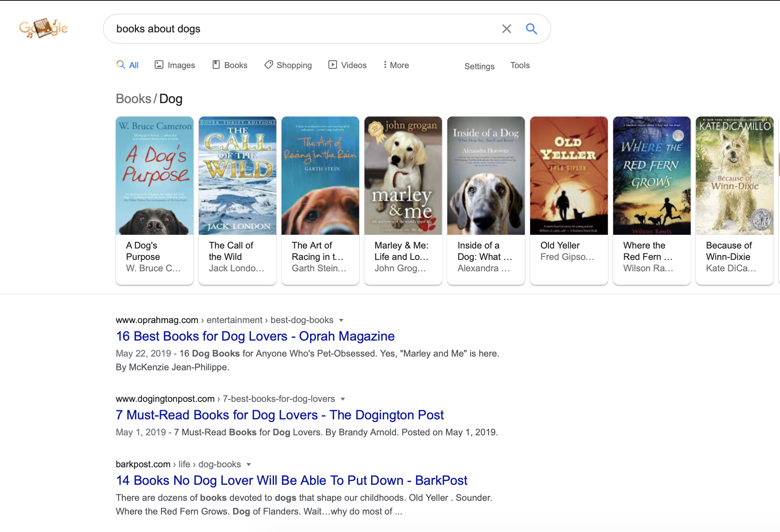Click 'Garth Stein…' author text

click(319, 268)
